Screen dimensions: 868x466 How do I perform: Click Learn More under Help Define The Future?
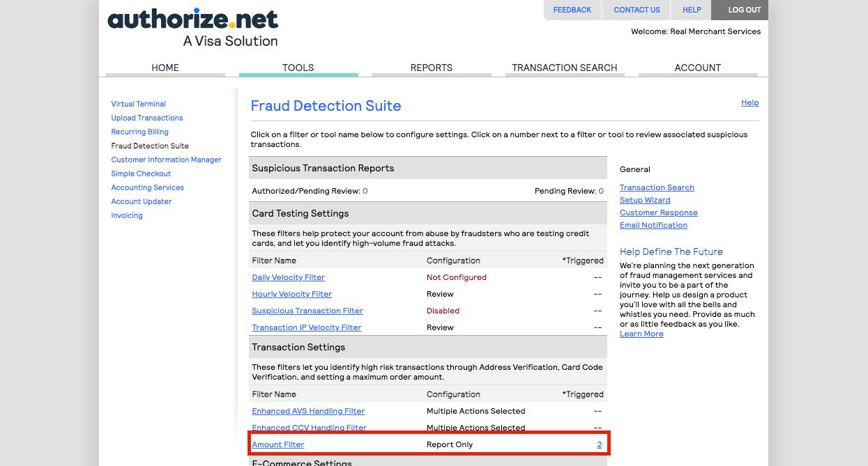pos(641,334)
